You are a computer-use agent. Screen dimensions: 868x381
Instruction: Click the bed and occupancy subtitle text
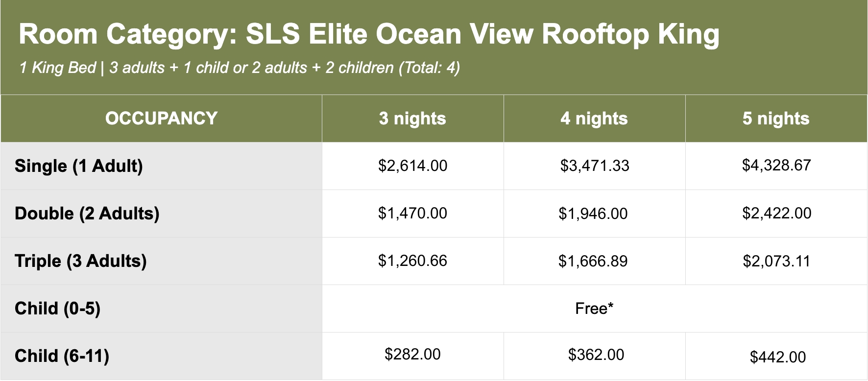coord(240,68)
